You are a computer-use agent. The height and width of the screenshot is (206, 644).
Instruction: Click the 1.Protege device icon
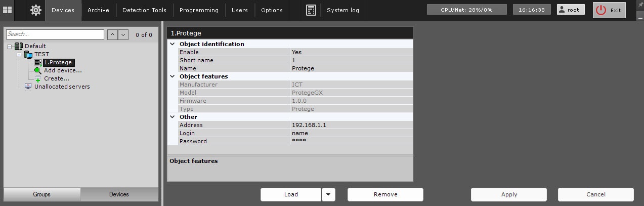(38, 63)
